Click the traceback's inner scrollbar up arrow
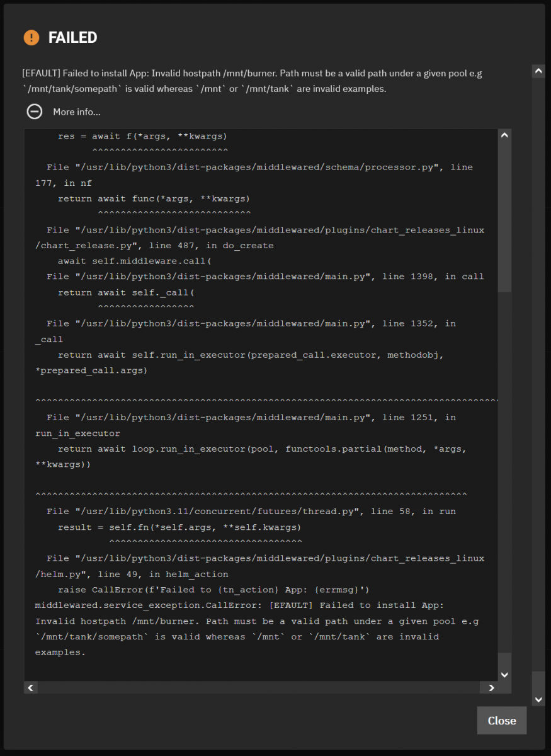551x756 pixels. point(504,135)
